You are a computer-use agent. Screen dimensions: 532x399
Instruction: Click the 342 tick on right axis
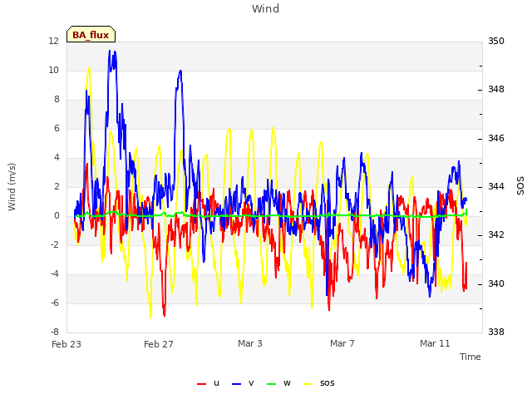click(x=496, y=235)
